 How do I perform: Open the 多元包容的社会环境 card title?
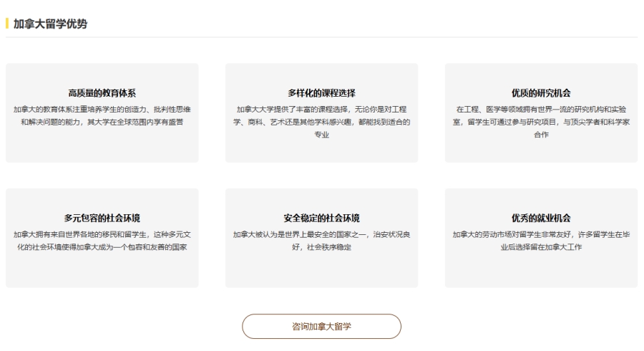[x=102, y=218]
